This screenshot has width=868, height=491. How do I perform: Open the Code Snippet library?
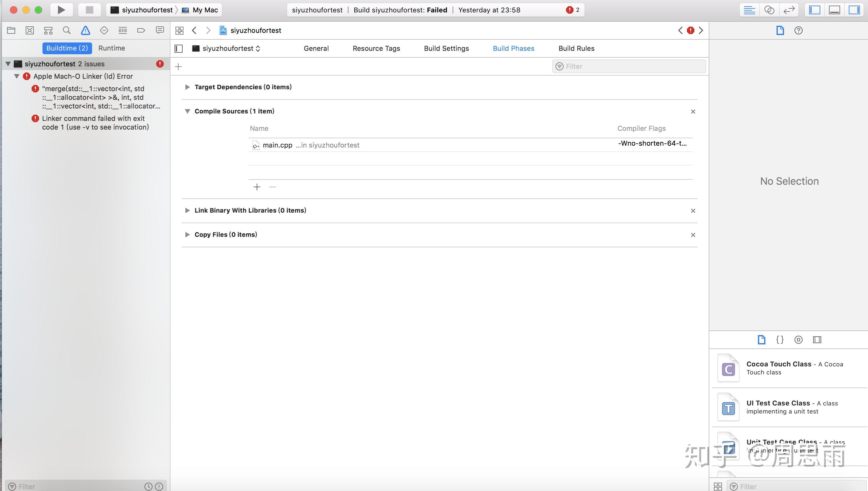point(780,340)
